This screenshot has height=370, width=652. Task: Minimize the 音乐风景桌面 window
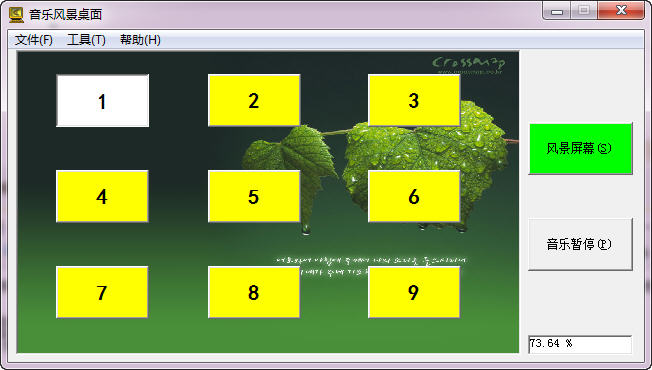tap(556, 11)
